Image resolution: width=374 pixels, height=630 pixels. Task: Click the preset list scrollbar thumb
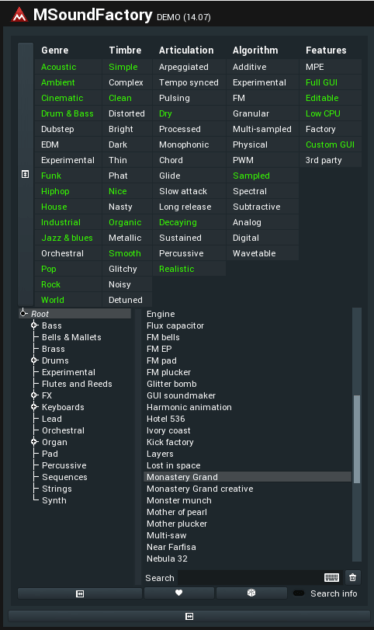[357, 439]
